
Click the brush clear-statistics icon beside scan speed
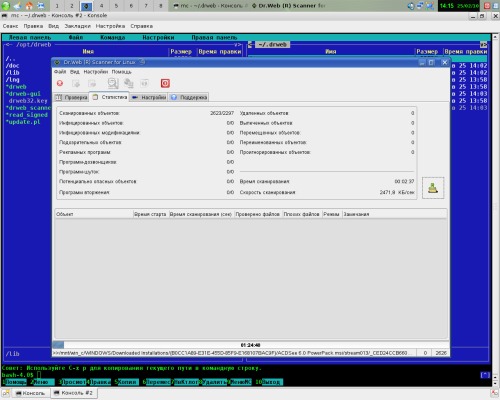coord(433,188)
